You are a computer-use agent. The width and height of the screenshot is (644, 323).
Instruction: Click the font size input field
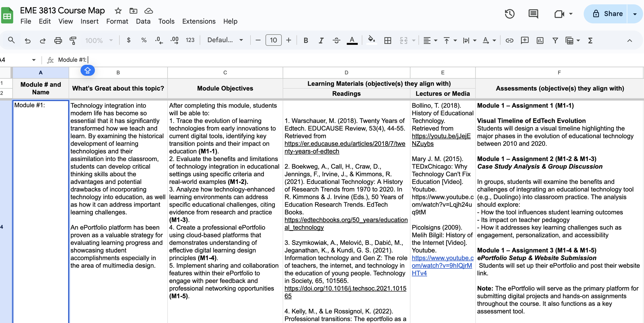click(273, 40)
